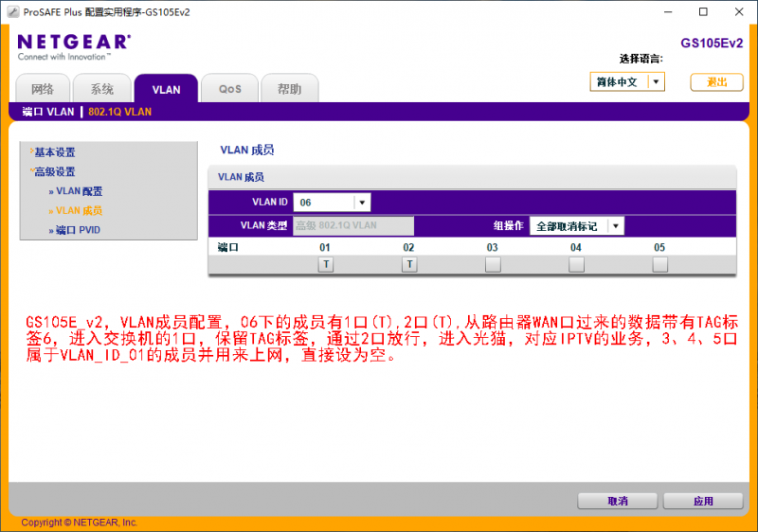Click port number 05 header

point(659,247)
